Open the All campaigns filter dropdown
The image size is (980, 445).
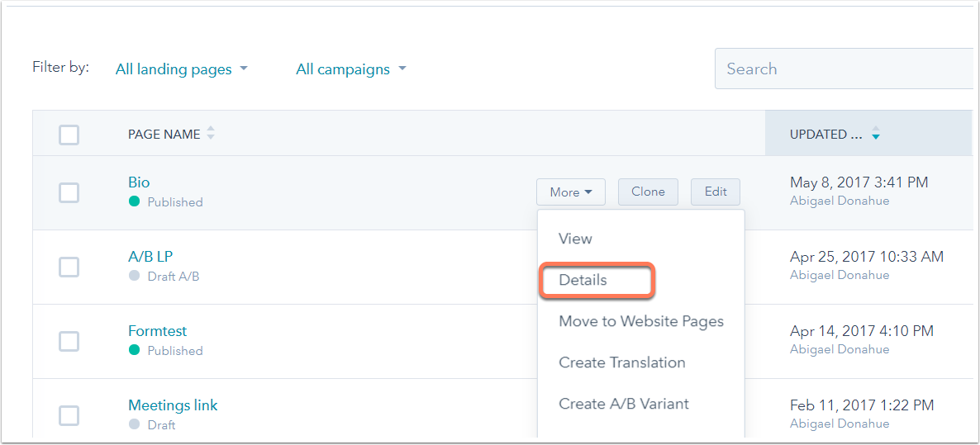coord(351,69)
